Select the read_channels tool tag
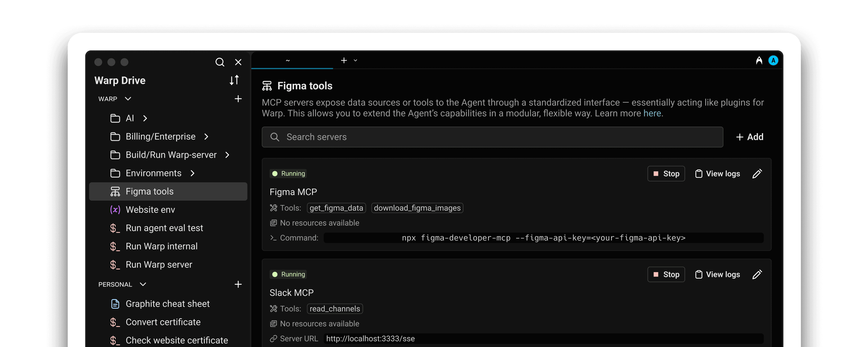868x347 pixels. click(x=334, y=309)
